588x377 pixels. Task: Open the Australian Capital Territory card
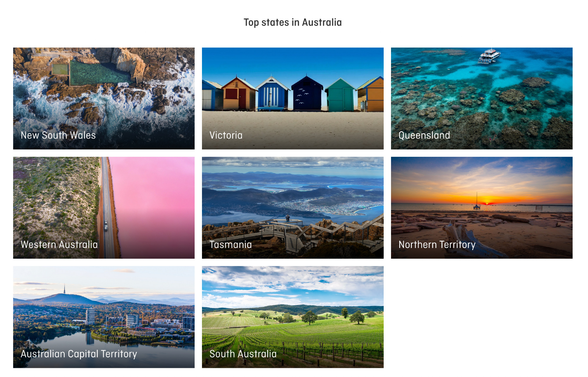tap(104, 317)
